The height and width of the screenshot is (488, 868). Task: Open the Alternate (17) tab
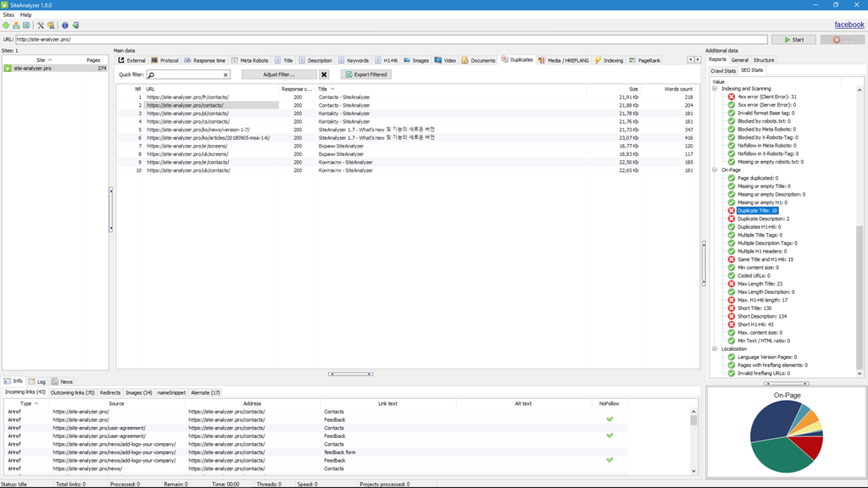click(x=205, y=393)
